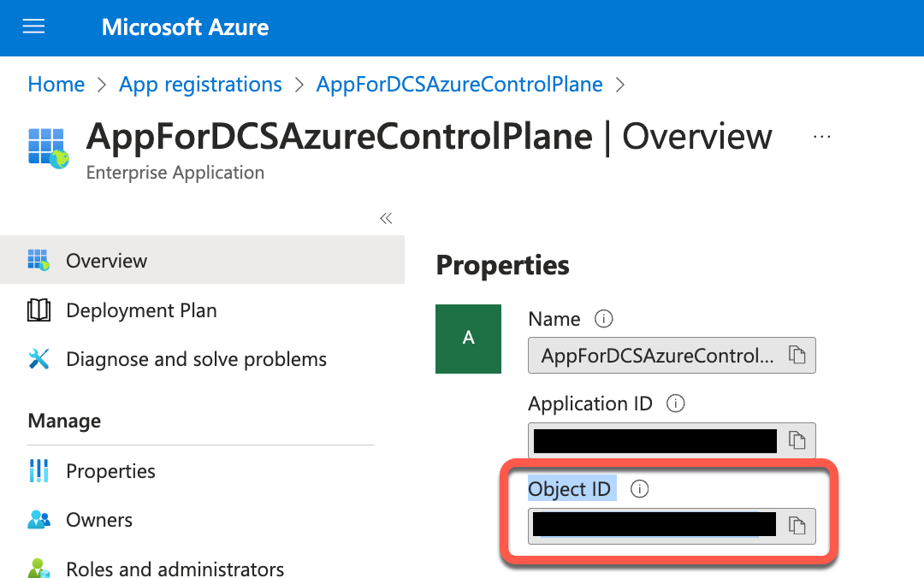This screenshot has width=924, height=578.
Task: Click the Name text field
Action: click(657, 356)
